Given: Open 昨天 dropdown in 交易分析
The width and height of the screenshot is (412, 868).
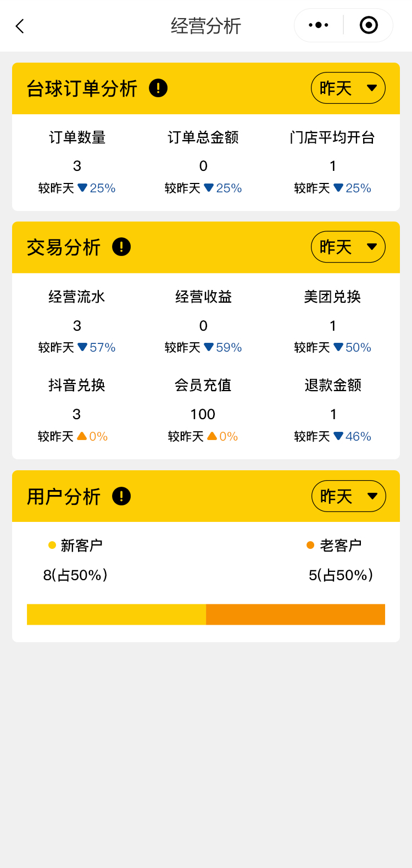Looking at the screenshot, I should [348, 247].
